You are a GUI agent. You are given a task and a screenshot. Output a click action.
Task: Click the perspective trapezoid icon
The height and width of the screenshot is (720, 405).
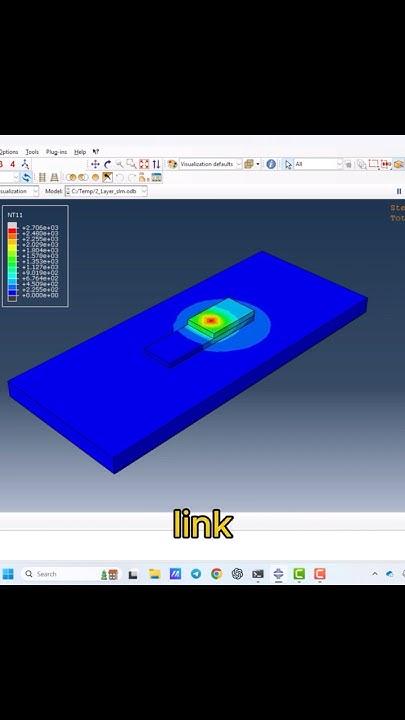[54, 177]
